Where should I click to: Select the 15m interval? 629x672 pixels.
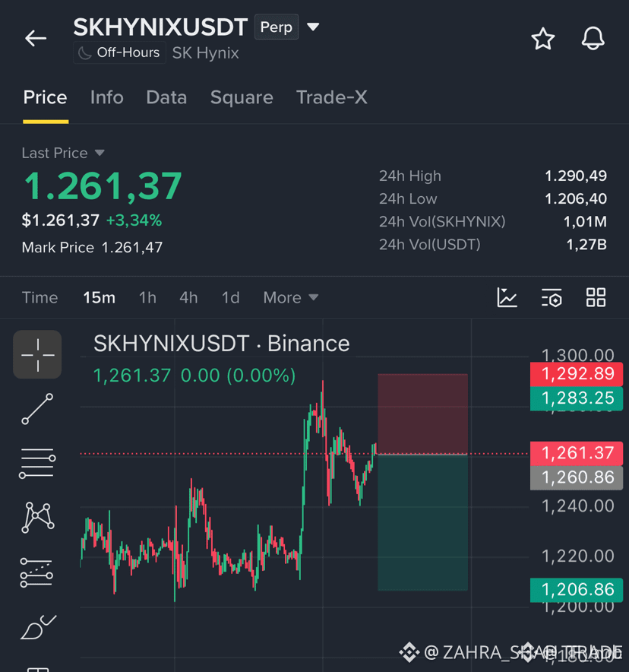click(99, 297)
